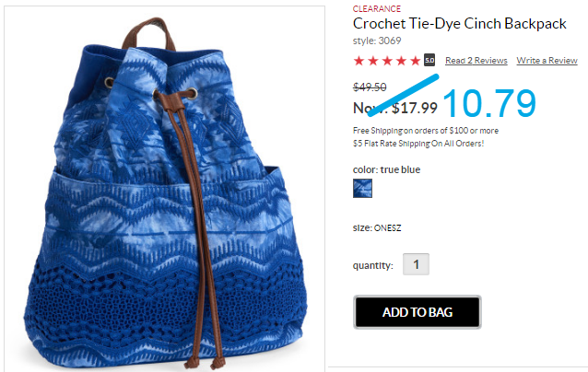The width and height of the screenshot is (588, 372).
Task: Click the Crochet Tie-Dye Cinch Backpack title
Action: (459, 24)
